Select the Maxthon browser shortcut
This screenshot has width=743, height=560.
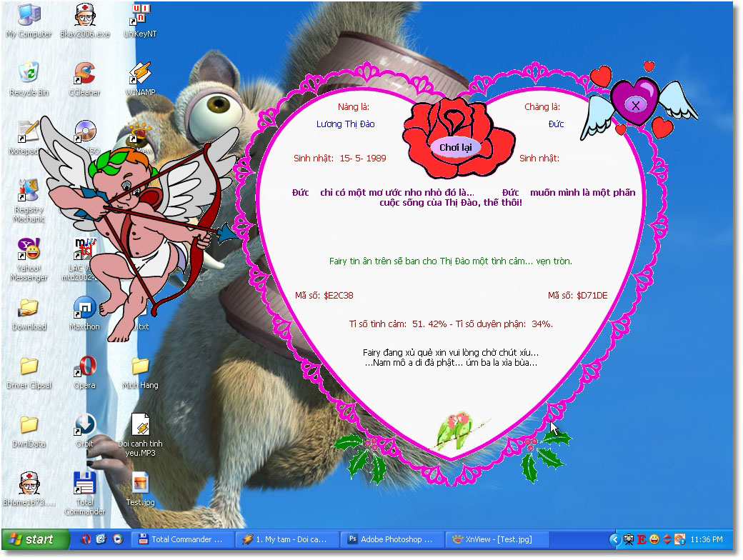pos(85,314)
